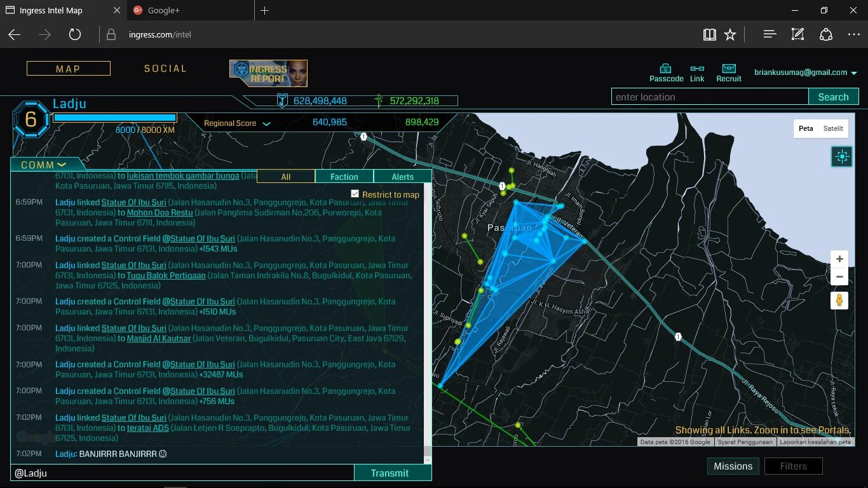Image resolution: width=868 pixels, height=488 pixels.
Task: Click the XM energy progress bar
Action: 114,118
